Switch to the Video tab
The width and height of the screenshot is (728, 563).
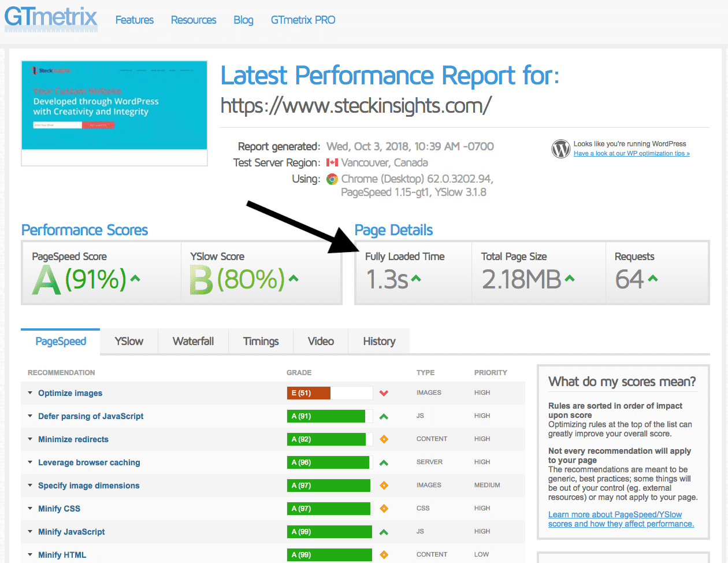click(x=321, y=341)
